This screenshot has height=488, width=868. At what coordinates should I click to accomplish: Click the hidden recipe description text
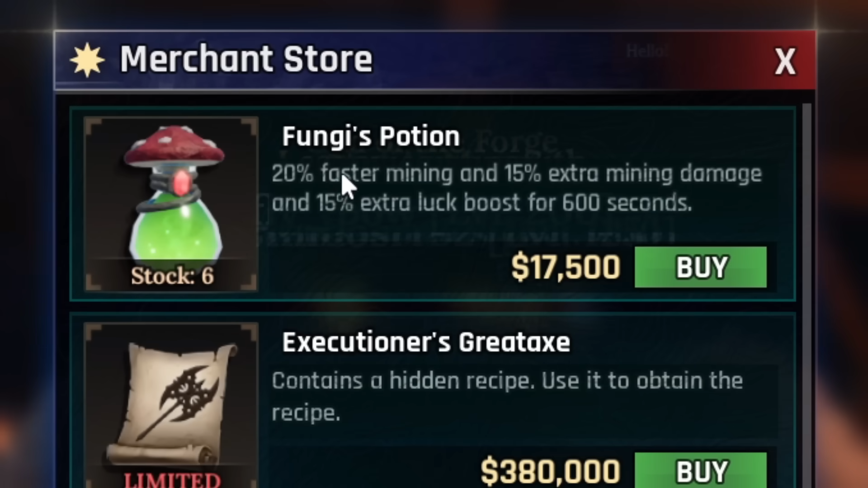point(507,397)
